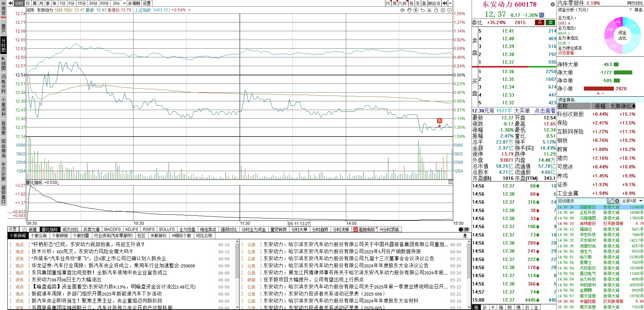
Task: Expand the left sidebar double-chevron
Action: (3, 3)
